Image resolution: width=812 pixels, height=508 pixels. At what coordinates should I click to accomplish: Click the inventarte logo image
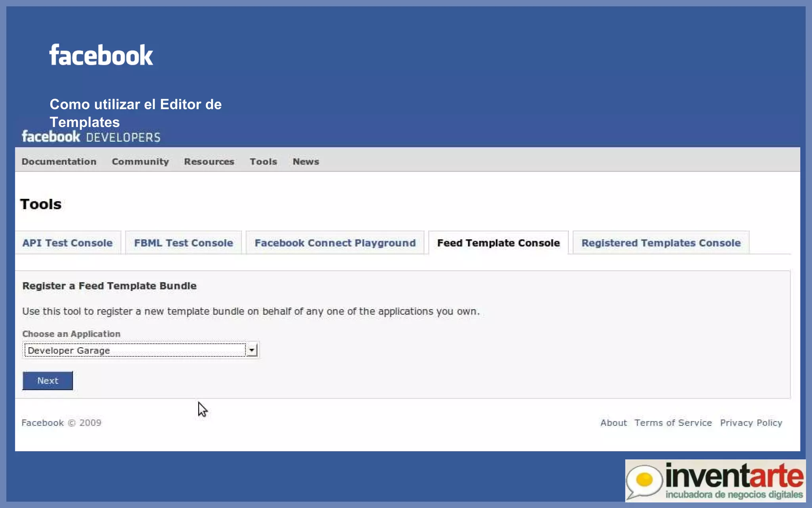click(715, 481)
